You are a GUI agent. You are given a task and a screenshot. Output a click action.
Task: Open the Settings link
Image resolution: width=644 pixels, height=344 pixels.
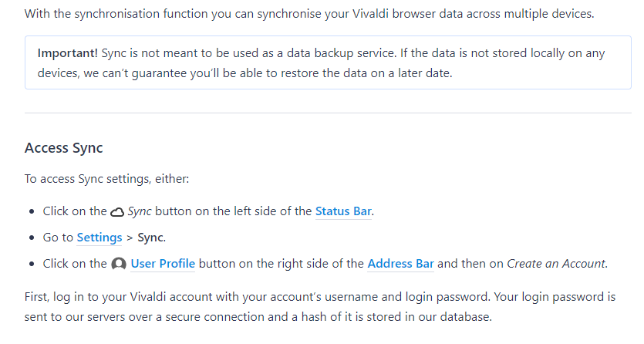[x=99, y=238]
